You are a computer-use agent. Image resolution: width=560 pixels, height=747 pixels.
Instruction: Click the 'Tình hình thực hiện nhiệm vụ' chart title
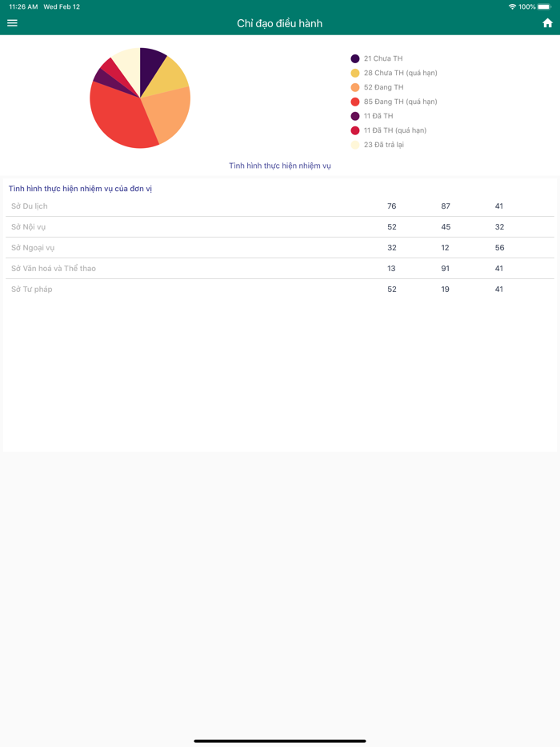[280, 166]
